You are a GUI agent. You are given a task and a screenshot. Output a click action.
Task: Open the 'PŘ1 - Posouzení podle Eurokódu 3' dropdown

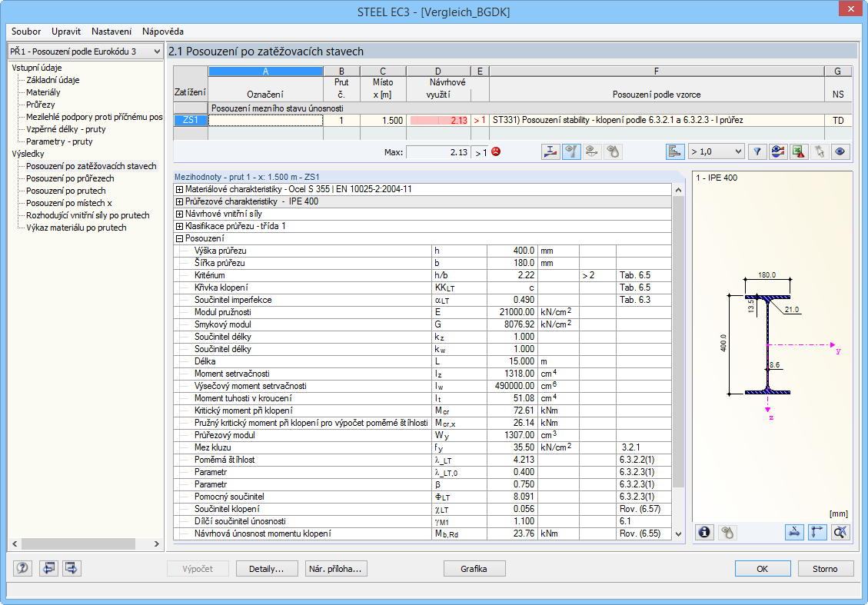click(85, 51)
